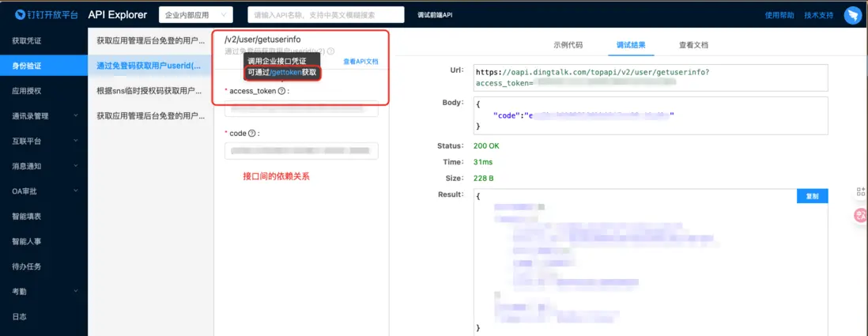Click the "31ms" time value
Viewport: 868px width, 336px height.
pyautogui.click(x=483, y=162)
